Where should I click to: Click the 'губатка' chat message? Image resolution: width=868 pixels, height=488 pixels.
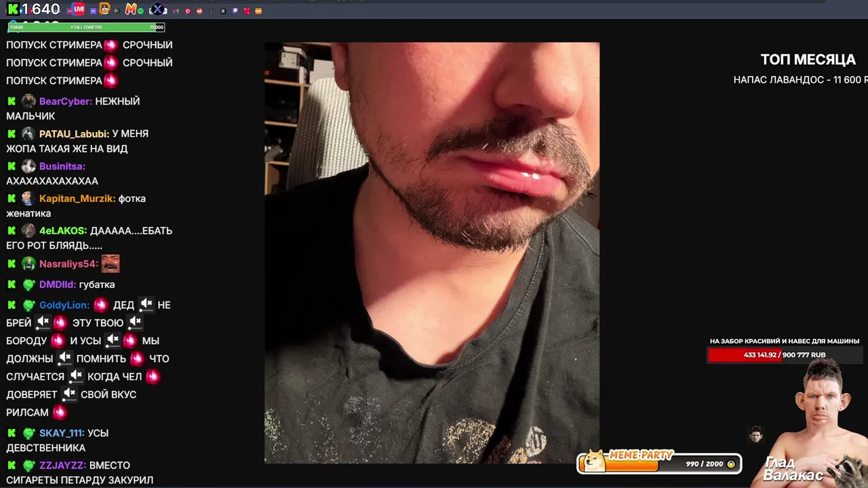pyautogui.click(x=97, y=285)
